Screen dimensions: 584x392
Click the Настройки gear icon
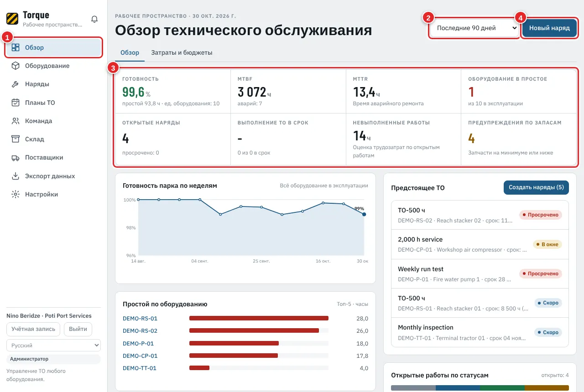pos(16,194)
